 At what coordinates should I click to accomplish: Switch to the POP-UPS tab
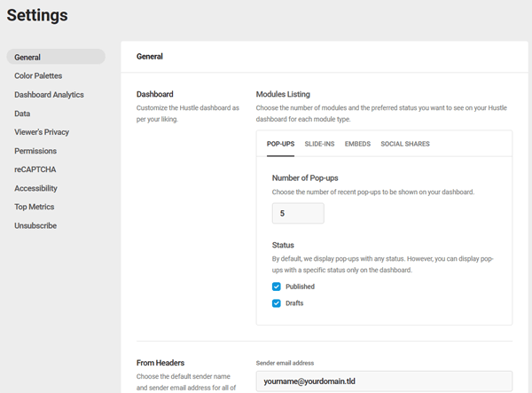click(x=280, y=144)
